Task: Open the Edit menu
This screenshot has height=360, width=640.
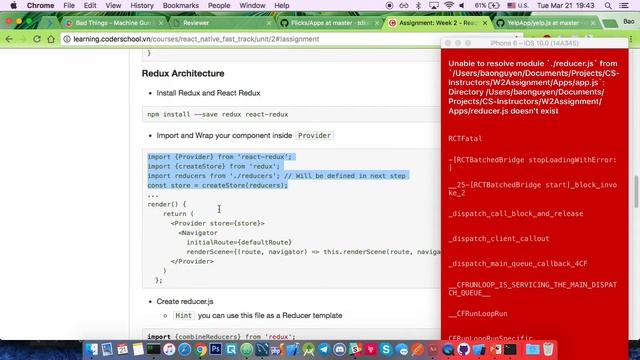Action: click(x=90, y=5)
